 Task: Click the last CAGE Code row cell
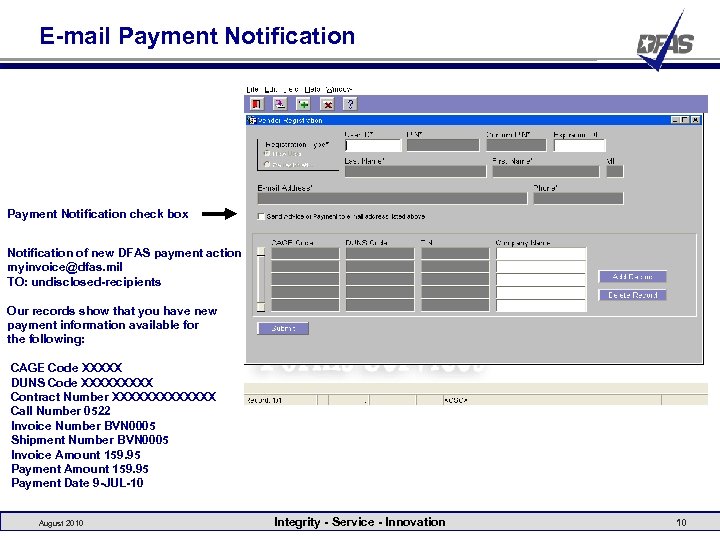click(305, 305)
